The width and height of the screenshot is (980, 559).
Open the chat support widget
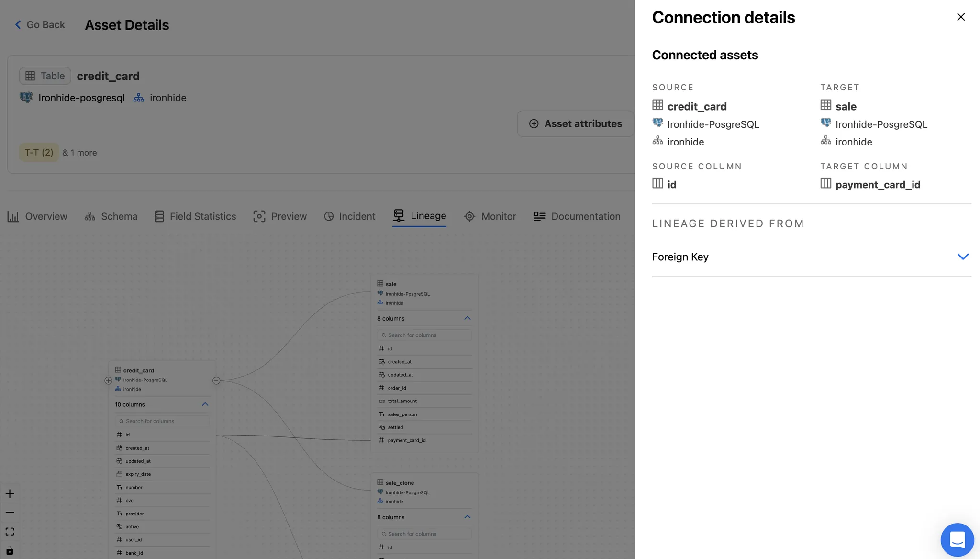(957, 539)
